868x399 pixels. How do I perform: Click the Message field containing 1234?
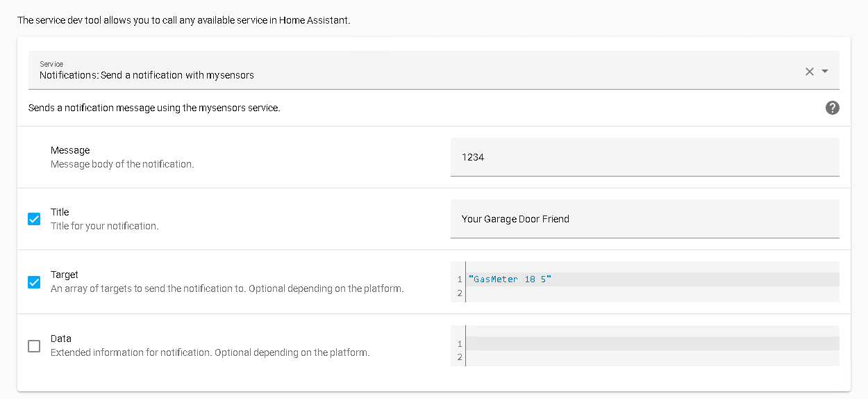[644, 157]
